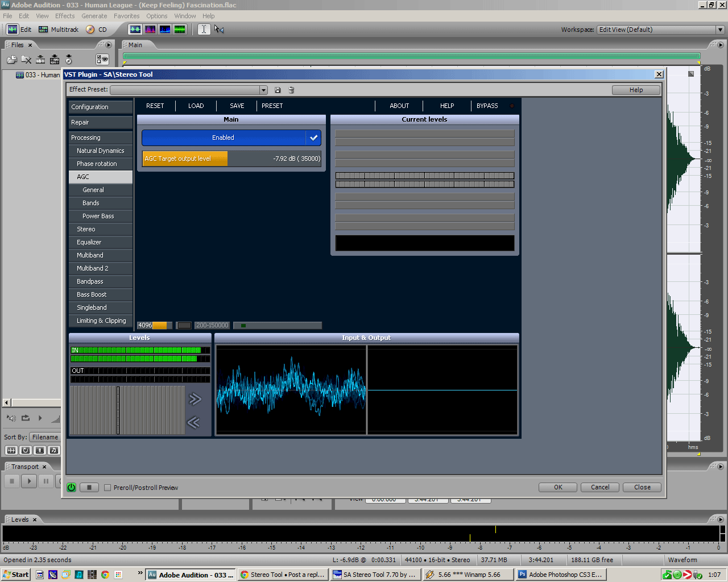Open the File menu
Screen dimensions: 728x582
click(7, 16)
